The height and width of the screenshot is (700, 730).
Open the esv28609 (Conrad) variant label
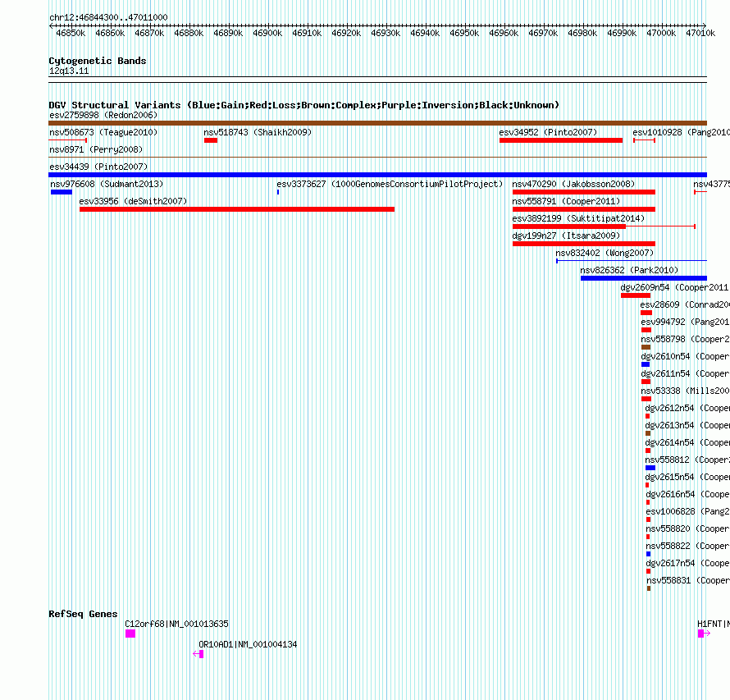685,304
